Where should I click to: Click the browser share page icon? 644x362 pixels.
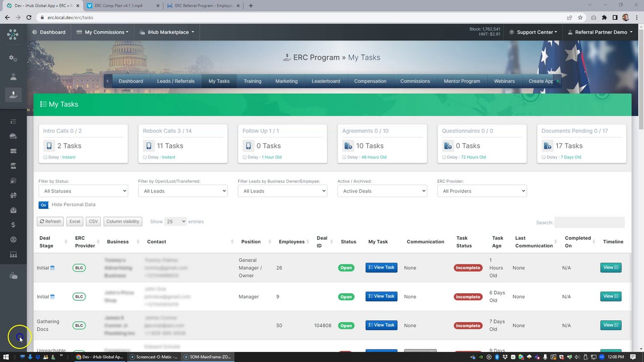569,17
